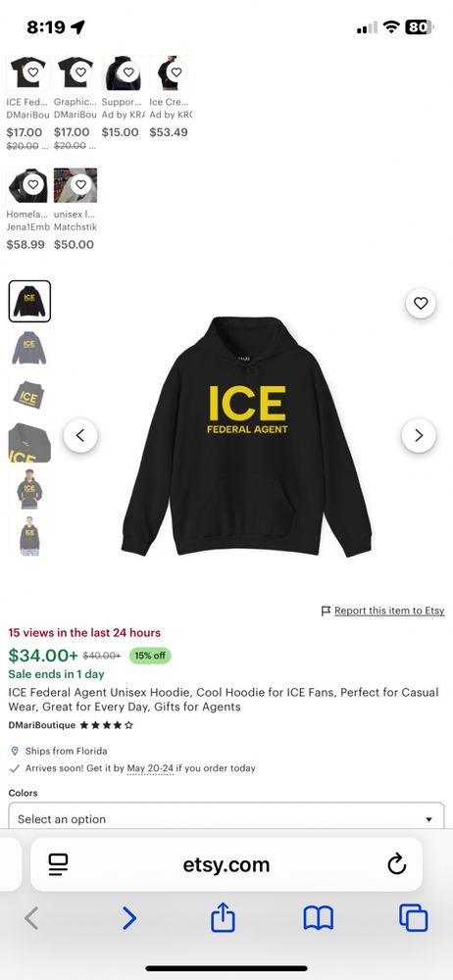Favorite the $53.49 Ice Cre... listing

(x=176, y=72)
